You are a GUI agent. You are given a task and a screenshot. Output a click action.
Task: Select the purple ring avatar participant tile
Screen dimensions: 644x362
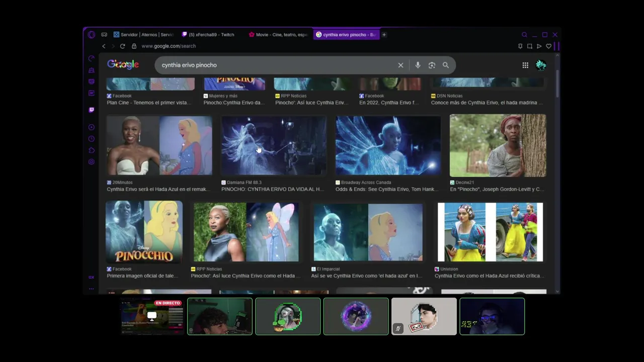[356, 316]
